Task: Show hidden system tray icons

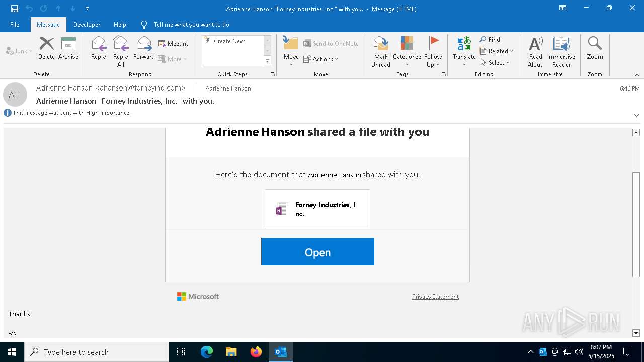Action: click(530, 352)
